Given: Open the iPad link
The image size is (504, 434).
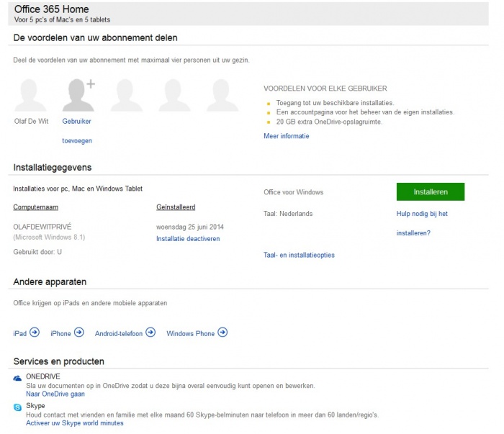Looking at the screenshot, I should (20, 333).
